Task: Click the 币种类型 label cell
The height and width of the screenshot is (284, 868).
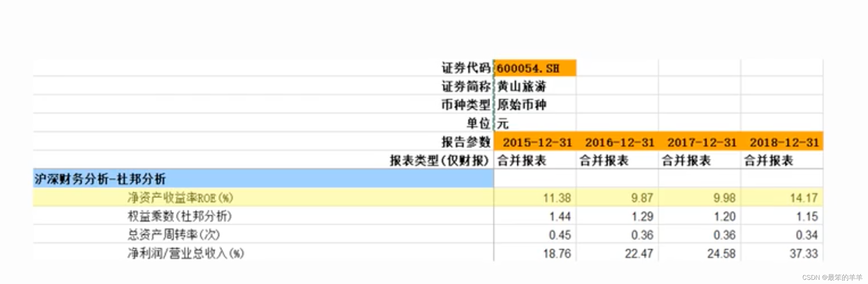Action: coord(466,104)
